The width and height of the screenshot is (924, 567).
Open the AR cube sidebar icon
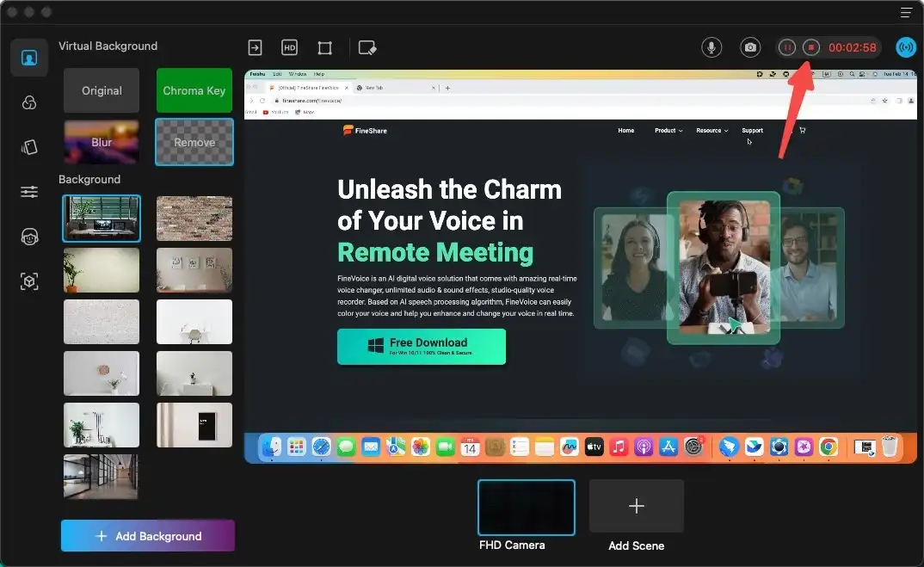29,281
